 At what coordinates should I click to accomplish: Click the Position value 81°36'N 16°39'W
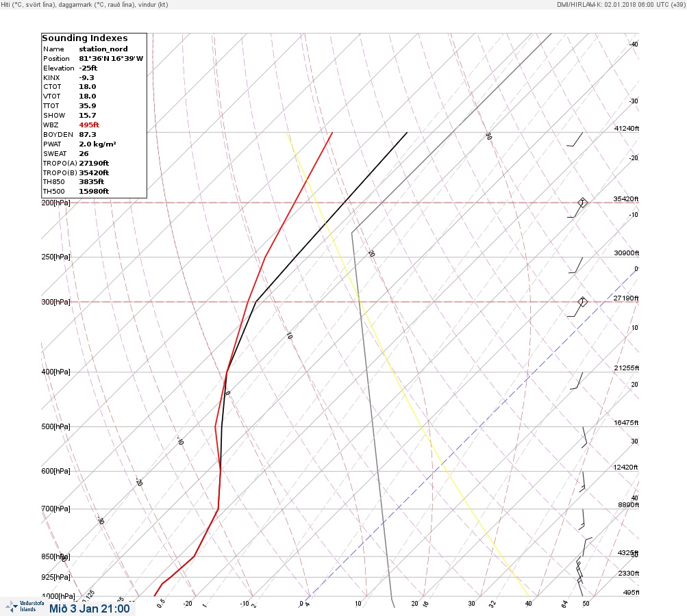click(111, 59)
